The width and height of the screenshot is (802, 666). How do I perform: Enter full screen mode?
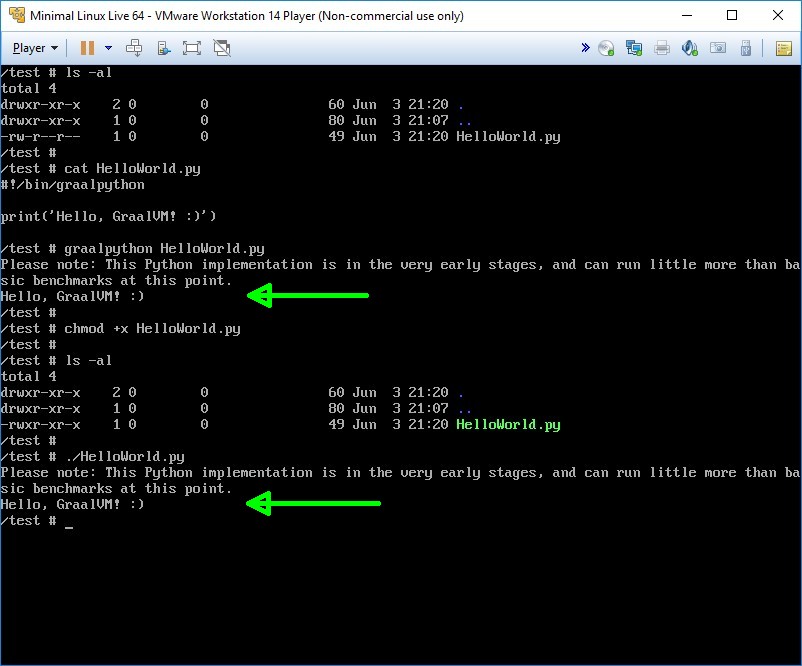coord(192,48)
